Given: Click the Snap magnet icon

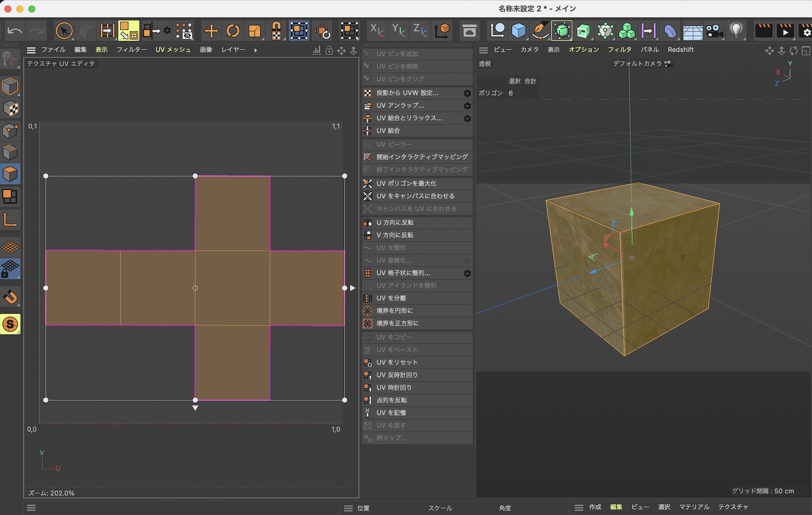Looking at the screenshot, I should coord(10,297).
